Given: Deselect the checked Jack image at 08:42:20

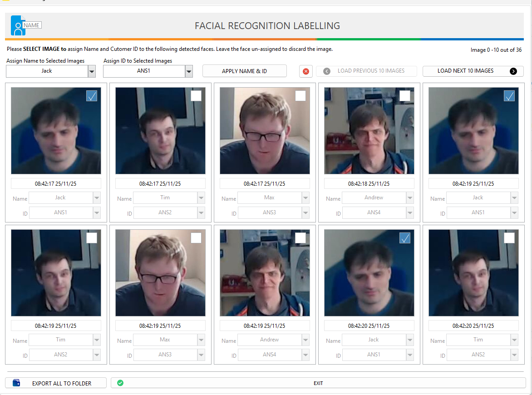Looking at the screenshot, I should click(405, 238).
